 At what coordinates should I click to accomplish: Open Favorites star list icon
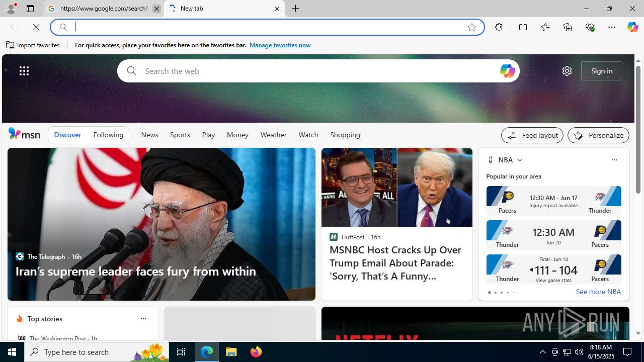(x=545, y=27)
